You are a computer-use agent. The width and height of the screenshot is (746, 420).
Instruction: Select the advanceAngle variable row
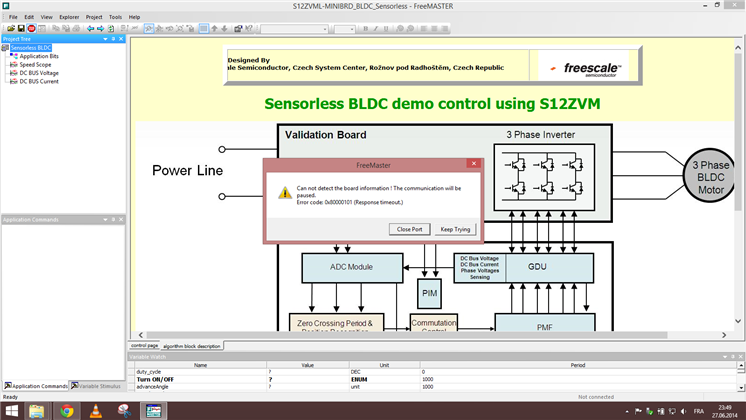pos(432,387)
